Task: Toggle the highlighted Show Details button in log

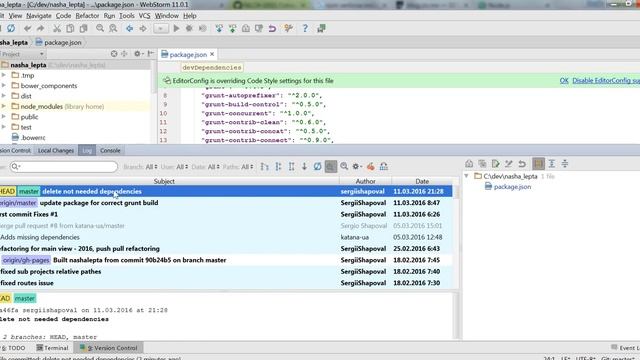Action: [331, 167]
